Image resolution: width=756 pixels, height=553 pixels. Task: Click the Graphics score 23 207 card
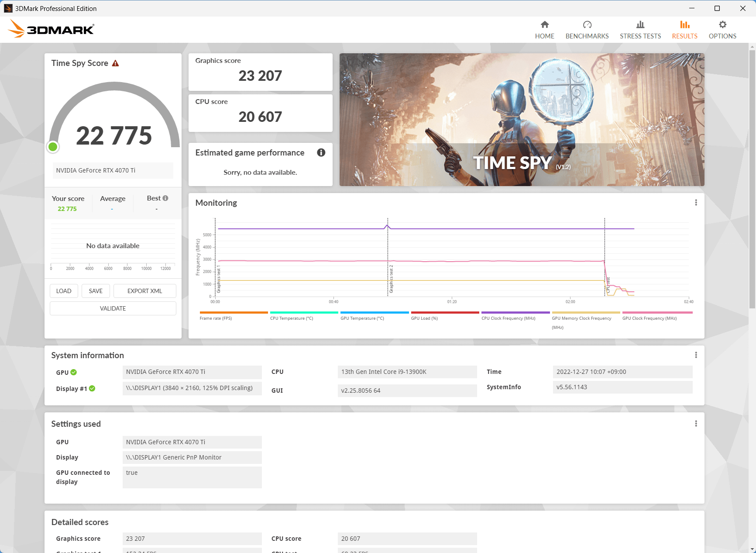pos(261,72)
